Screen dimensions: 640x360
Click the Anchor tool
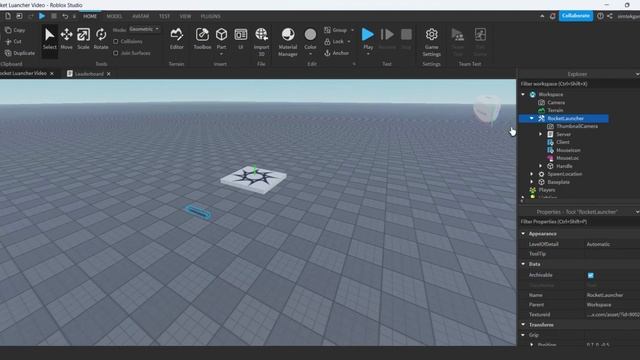[337, 53]
